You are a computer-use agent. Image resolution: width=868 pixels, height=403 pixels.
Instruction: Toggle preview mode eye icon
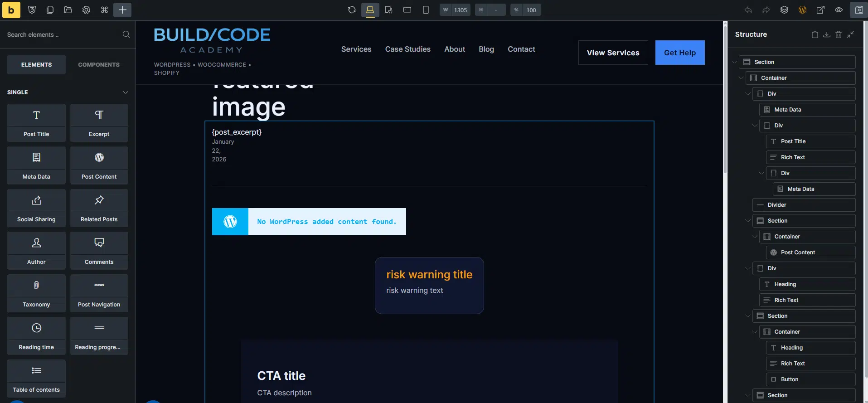839,10
